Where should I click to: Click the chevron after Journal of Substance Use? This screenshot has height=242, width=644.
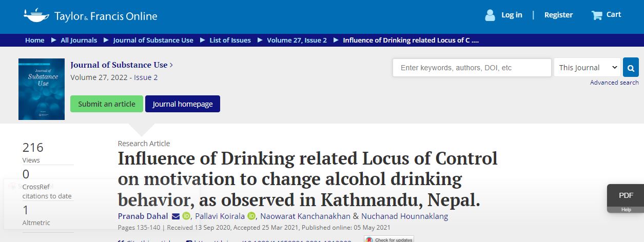pos(171,65)
